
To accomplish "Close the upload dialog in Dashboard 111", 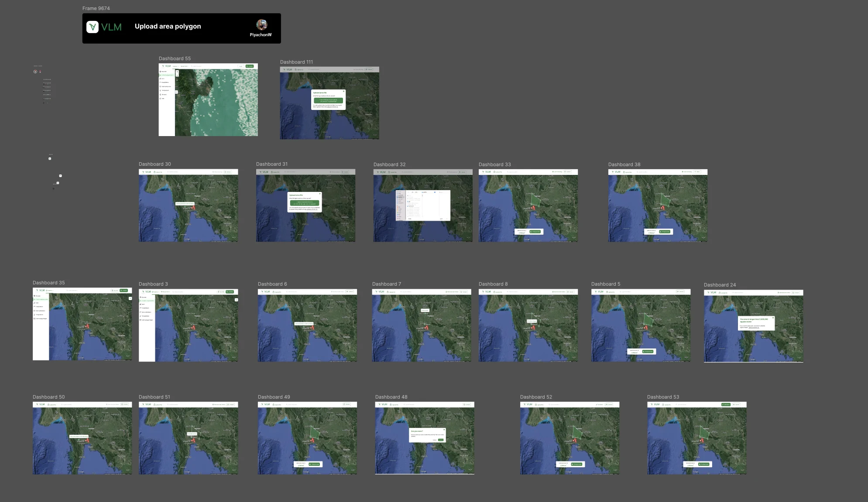I will (x=343, y=92).
